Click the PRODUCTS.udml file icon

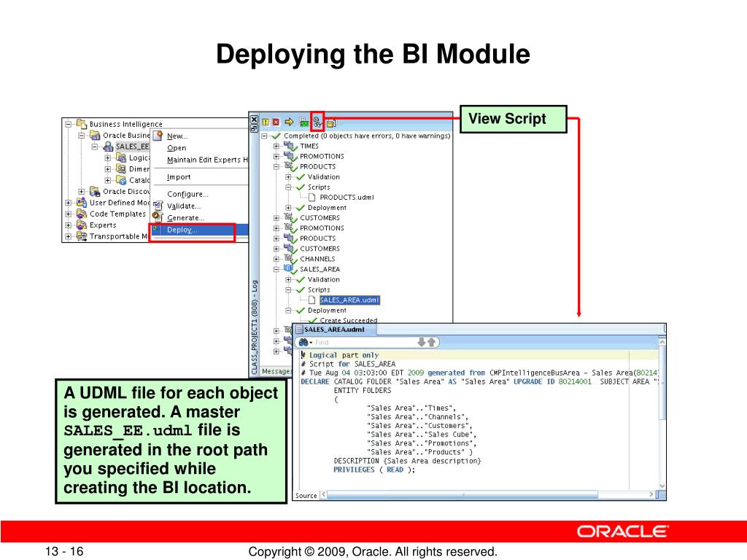pyautogui.click(x=311, y=197)
